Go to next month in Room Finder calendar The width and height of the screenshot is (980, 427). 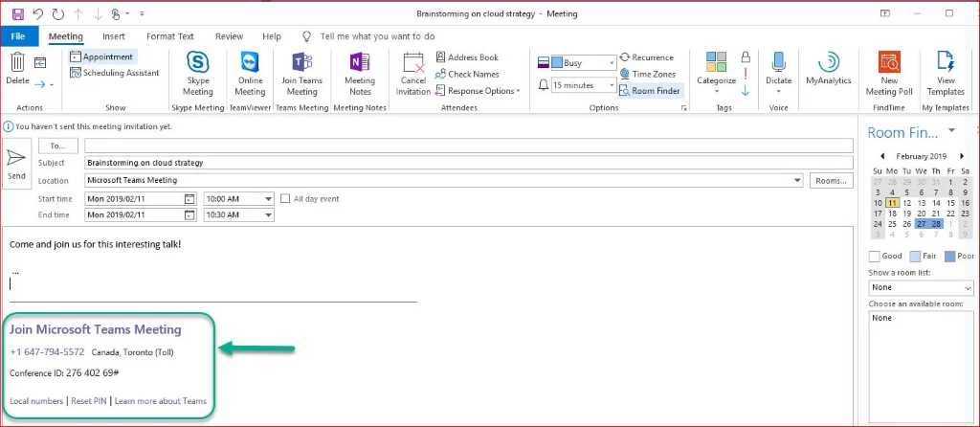click(962, 156)
